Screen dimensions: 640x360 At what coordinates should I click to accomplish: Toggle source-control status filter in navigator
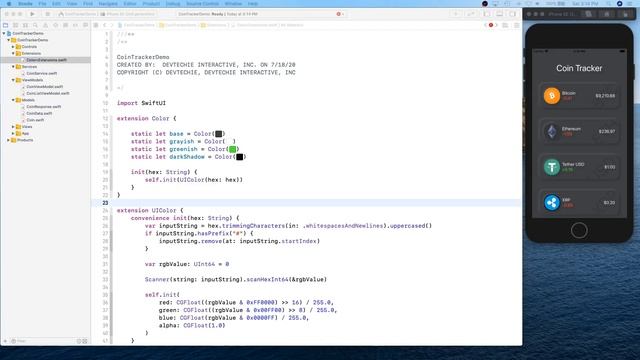(x=85, y=341)
